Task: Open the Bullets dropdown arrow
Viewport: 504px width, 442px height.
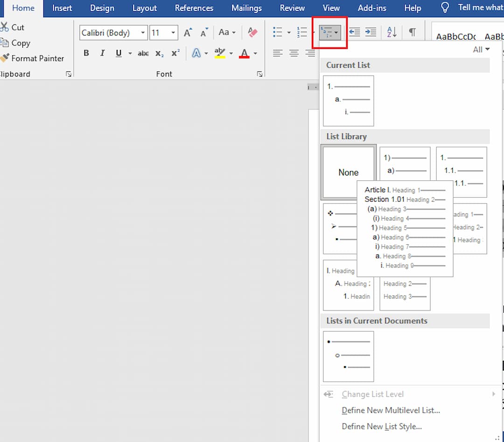Action: [x=289, y=33]
